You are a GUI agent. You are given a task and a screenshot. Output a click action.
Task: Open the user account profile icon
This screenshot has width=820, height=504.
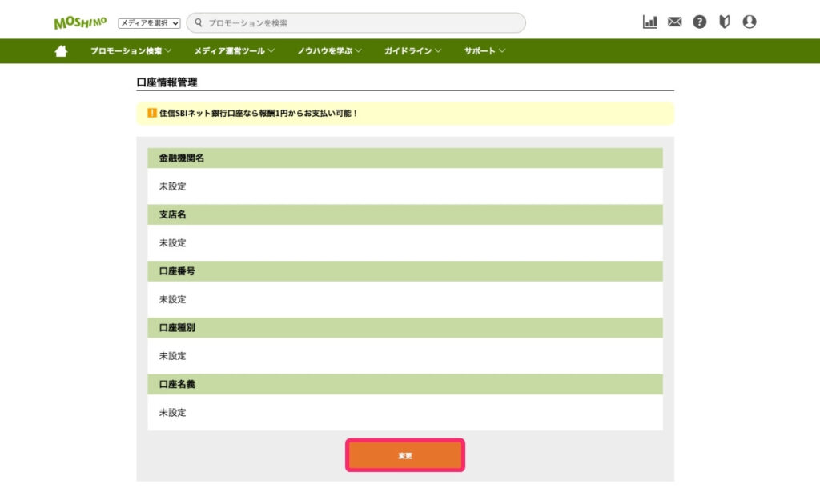(750, 22)
